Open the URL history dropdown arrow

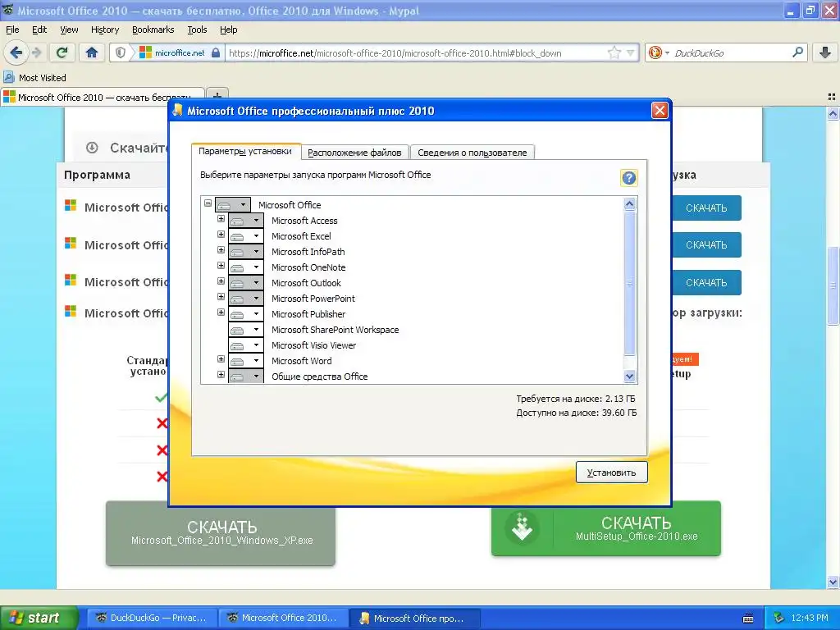click(631, 52)
